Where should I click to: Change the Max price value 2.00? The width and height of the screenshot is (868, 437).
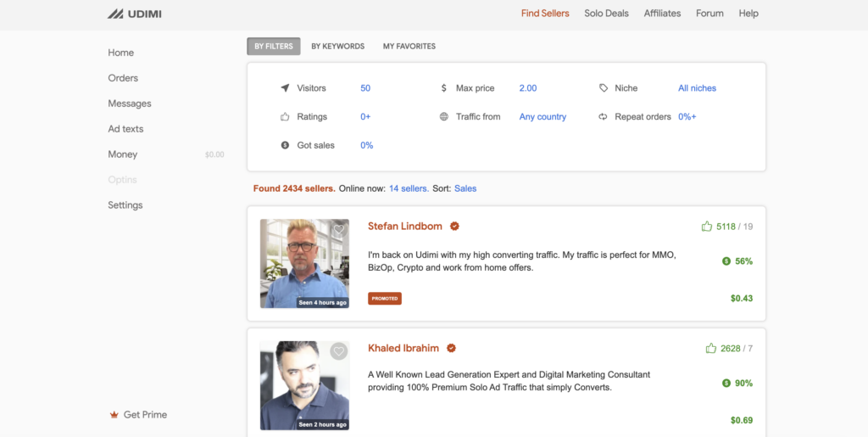click(527, 88)
